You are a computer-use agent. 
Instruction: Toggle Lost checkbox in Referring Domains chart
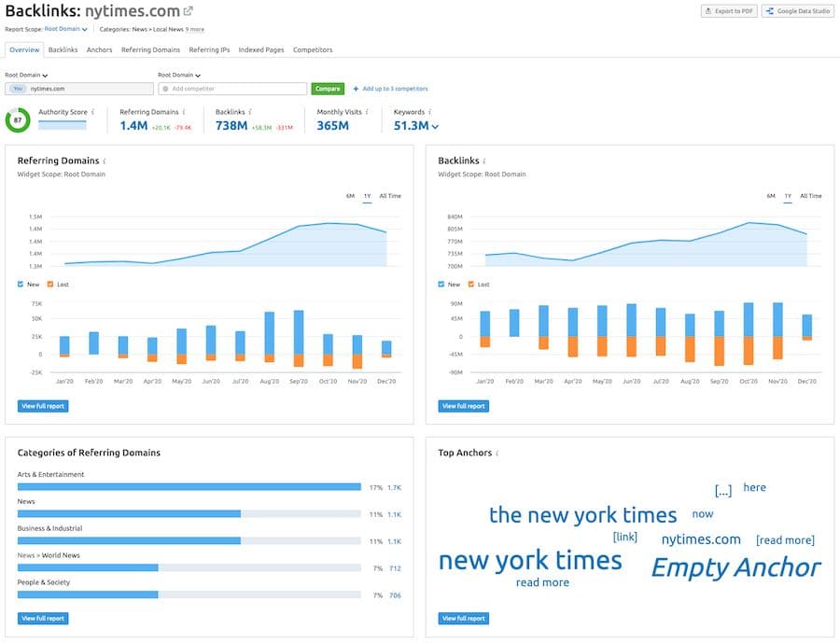tap(50, 285)
